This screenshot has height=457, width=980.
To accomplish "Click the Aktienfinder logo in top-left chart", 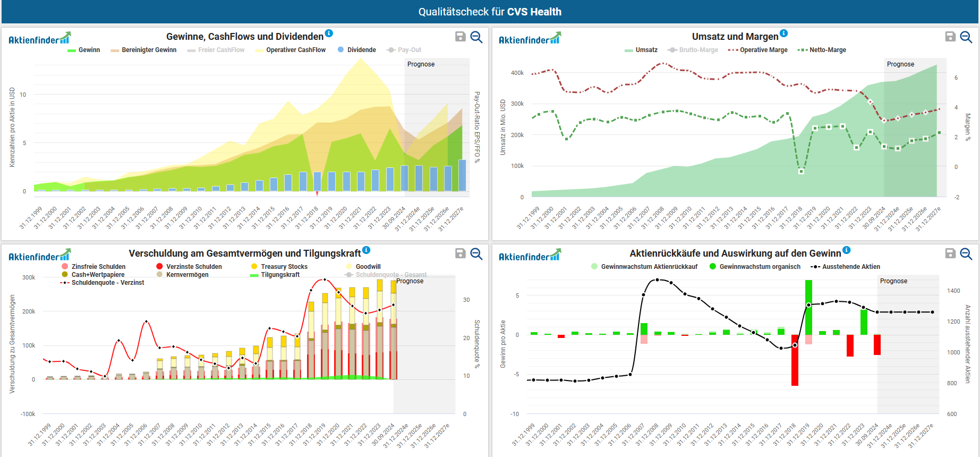I will [x=39, y=39].
